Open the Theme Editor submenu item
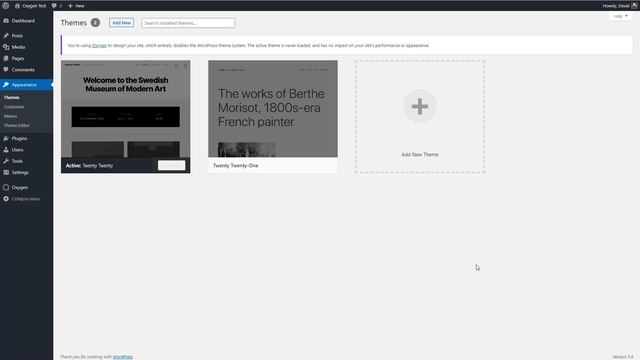640x360 pixels. [17, 126]
